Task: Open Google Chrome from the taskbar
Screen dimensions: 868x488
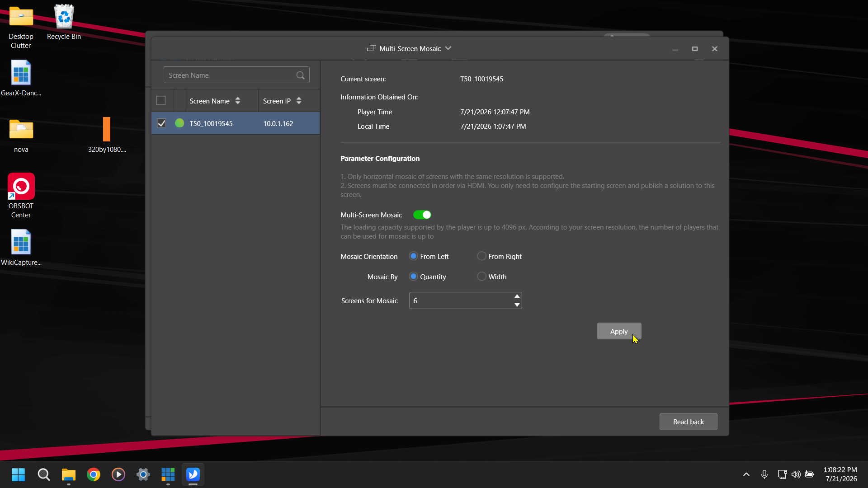Action: coord(94,474)
